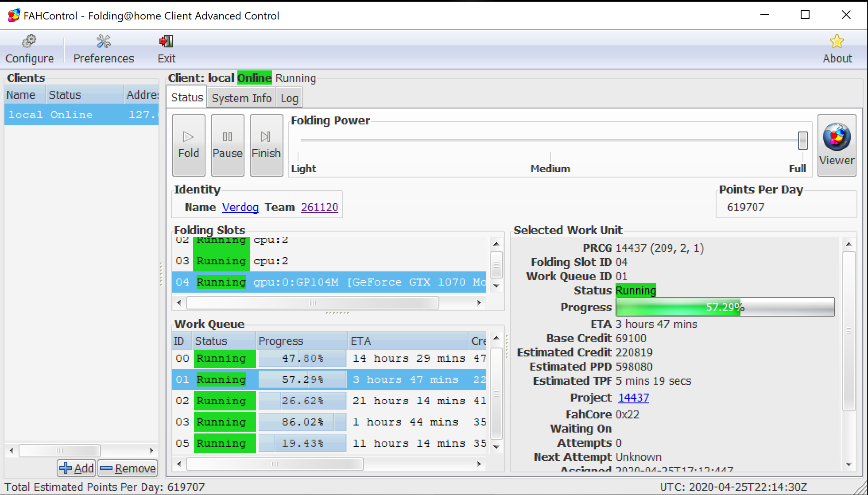Switch to the Status tab

187,97
